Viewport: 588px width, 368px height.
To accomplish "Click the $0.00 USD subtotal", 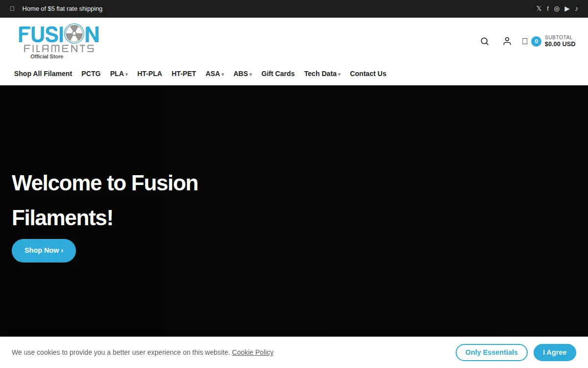I will 560,44.
